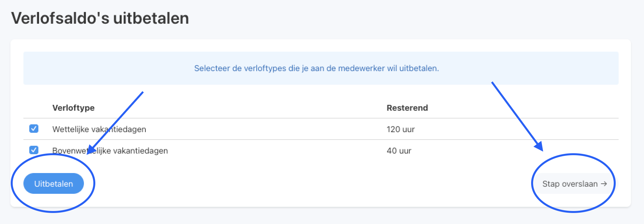The width and height of the screenshot is (644, 224).
Task: Select the Bovenwettelijke vakantiedagen row label
Action: point(110,151)
